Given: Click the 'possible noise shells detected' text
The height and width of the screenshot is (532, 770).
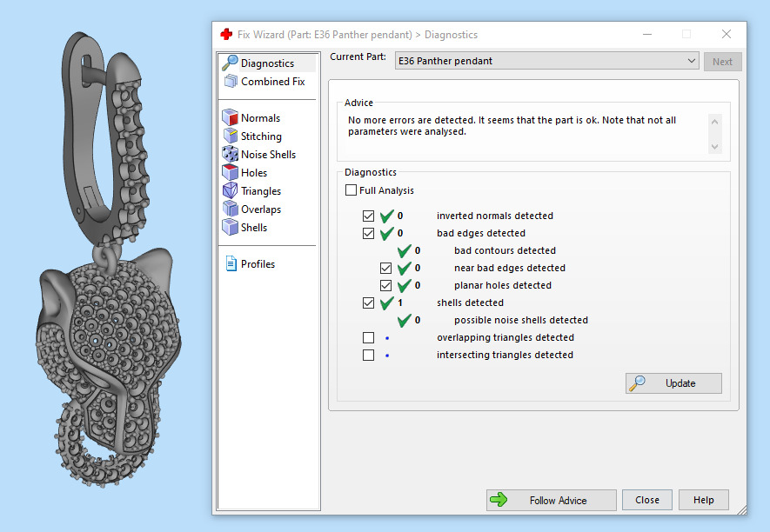Looking at the screenshot, I should [x=521, y=320].
